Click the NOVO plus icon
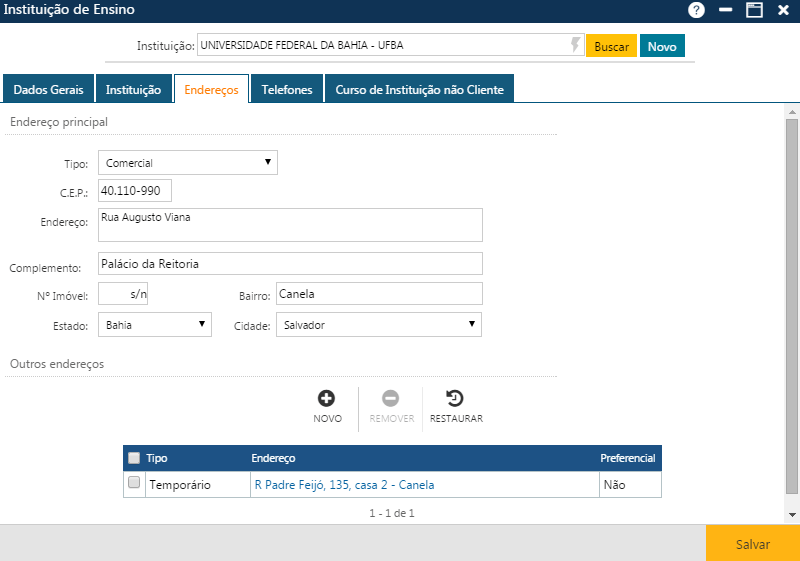This screenshot has width=800, height=561. 327,398
